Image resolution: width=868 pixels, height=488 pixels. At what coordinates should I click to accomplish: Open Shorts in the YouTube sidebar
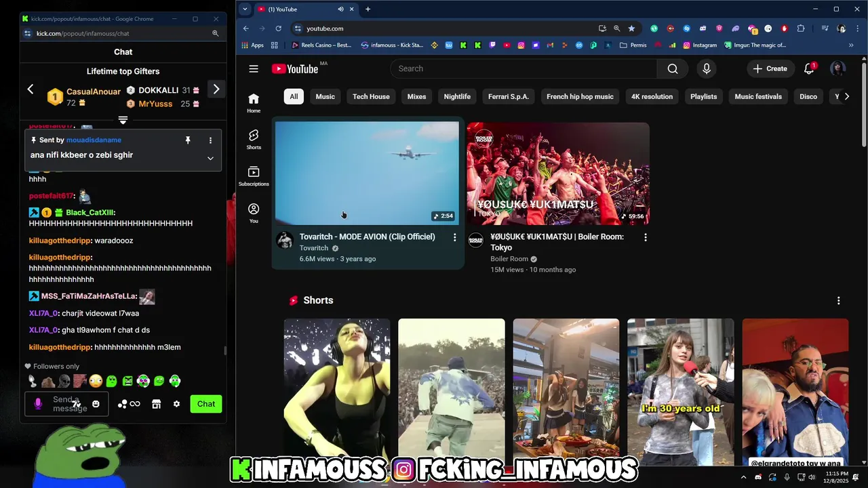254,139
